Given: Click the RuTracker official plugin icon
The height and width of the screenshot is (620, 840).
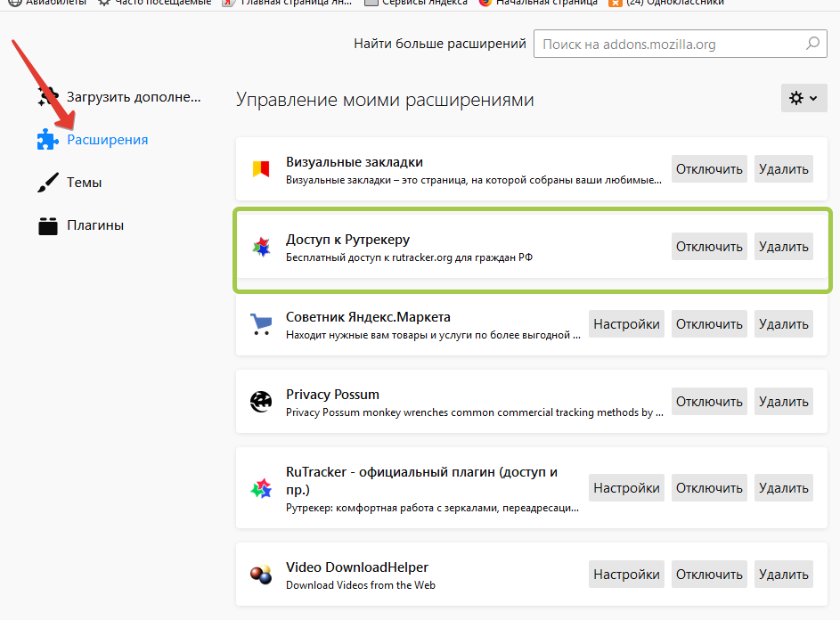Looking at the screenshot, I should coord(261,488).
